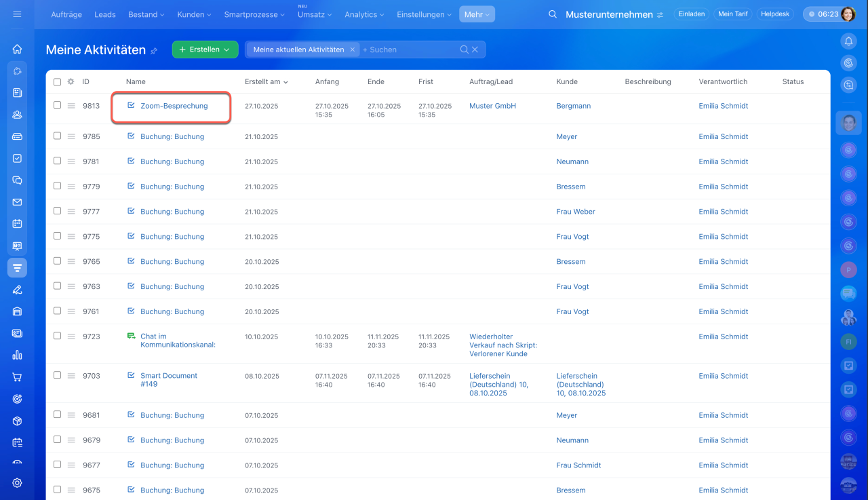Click the Einladen button
Viewport: 868px width, 500px height.
tap(692, 14)
